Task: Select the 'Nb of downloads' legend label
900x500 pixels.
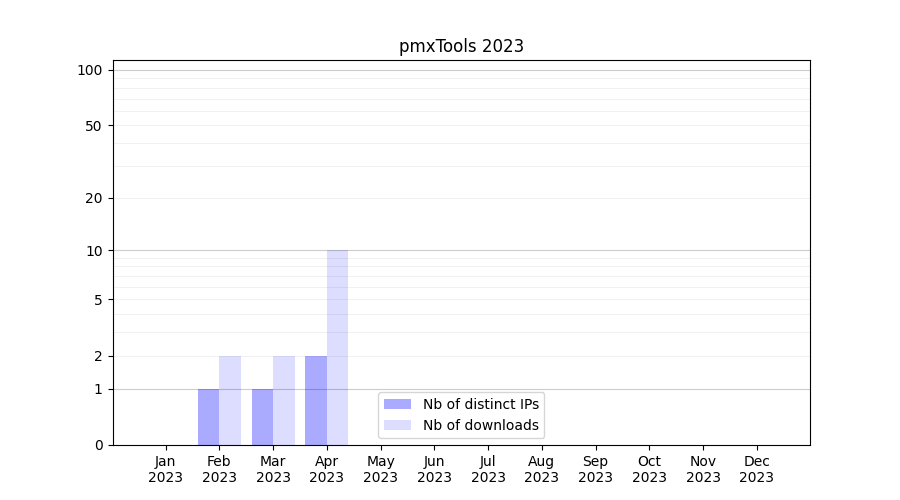Action: pyautogui.click(x=480, y=425)
